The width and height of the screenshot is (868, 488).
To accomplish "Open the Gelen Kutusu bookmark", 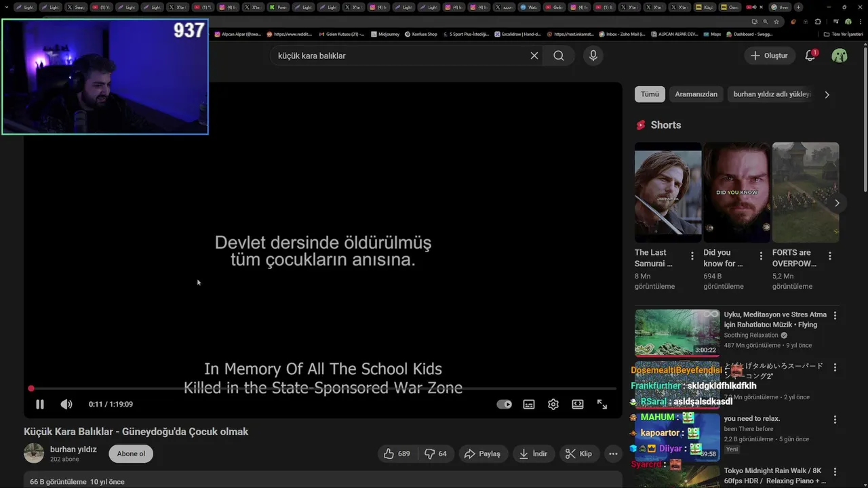I will (x=341, y=34).
